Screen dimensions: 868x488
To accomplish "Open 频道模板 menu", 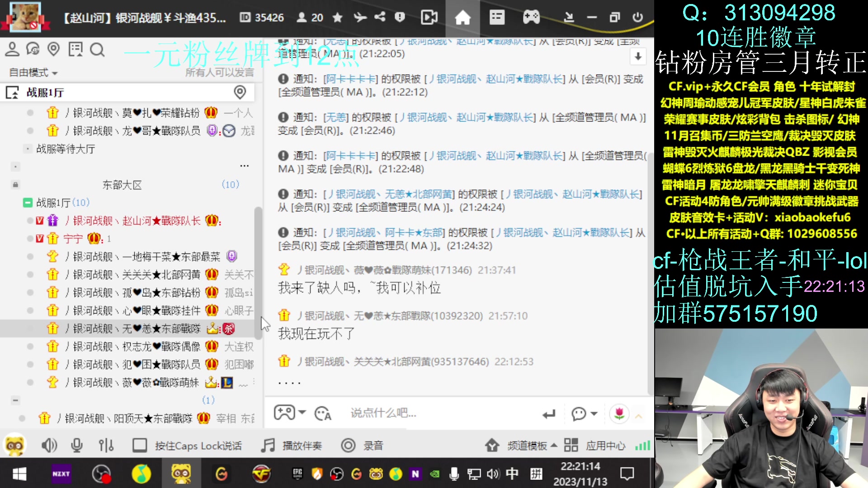I will coord(521,446).
